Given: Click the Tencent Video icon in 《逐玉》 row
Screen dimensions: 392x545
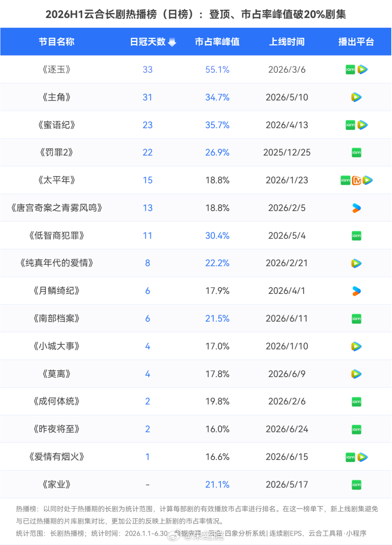Looking at the screenshot, I should pos(362,69).
